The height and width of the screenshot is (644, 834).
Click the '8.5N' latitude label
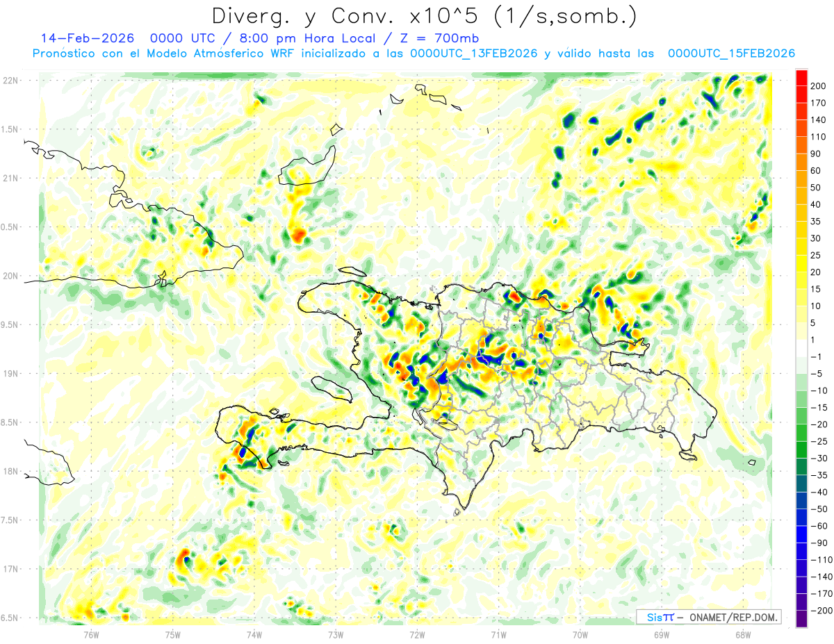point(10,422)
